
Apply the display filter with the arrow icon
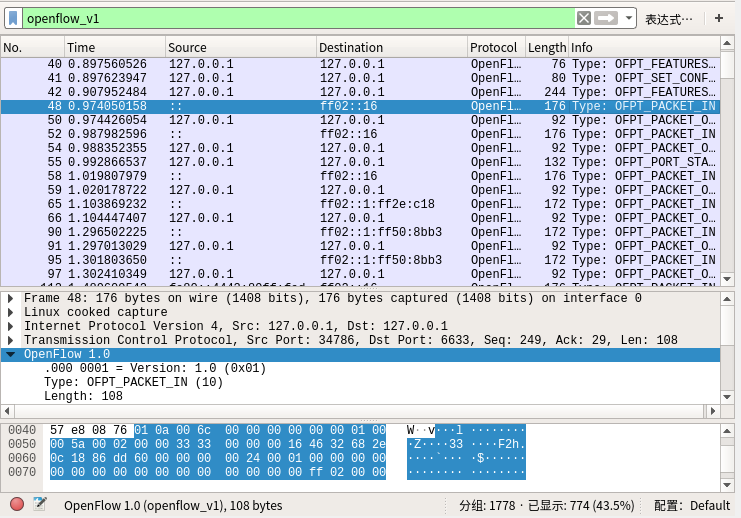[606, 18]
